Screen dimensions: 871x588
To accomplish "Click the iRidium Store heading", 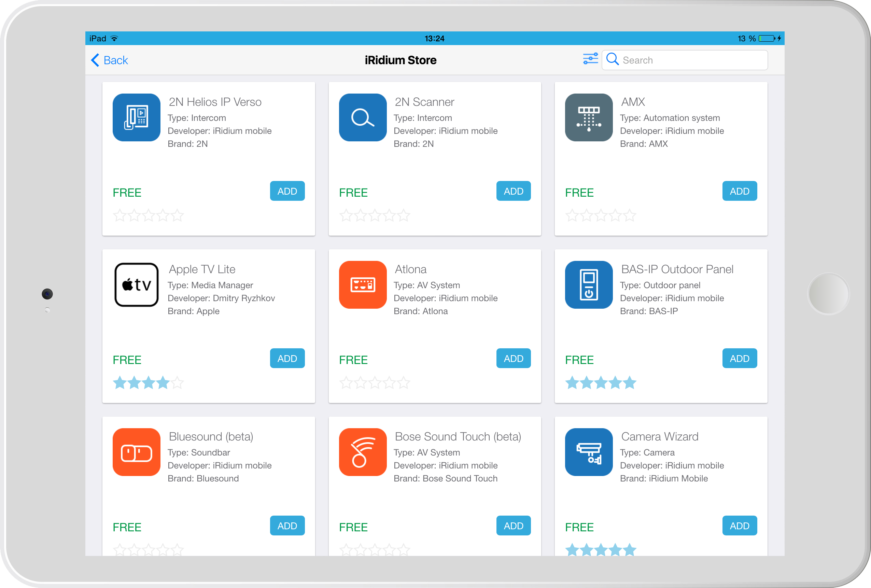I will click(401, 60).
